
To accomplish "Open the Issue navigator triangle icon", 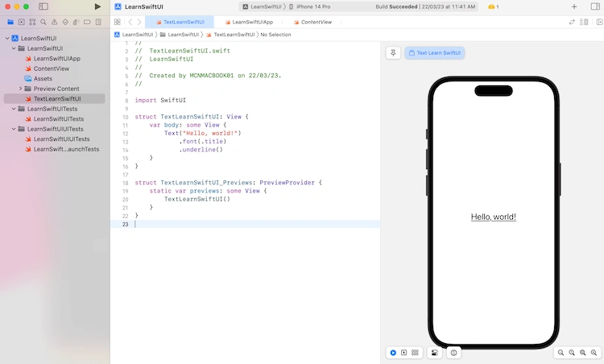I will click(54, 22).
